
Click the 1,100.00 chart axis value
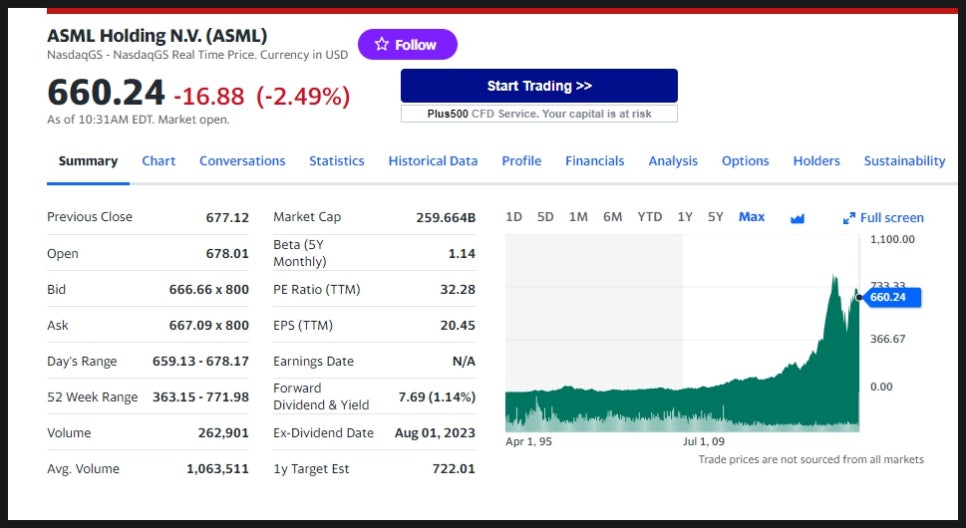(892, 239)
